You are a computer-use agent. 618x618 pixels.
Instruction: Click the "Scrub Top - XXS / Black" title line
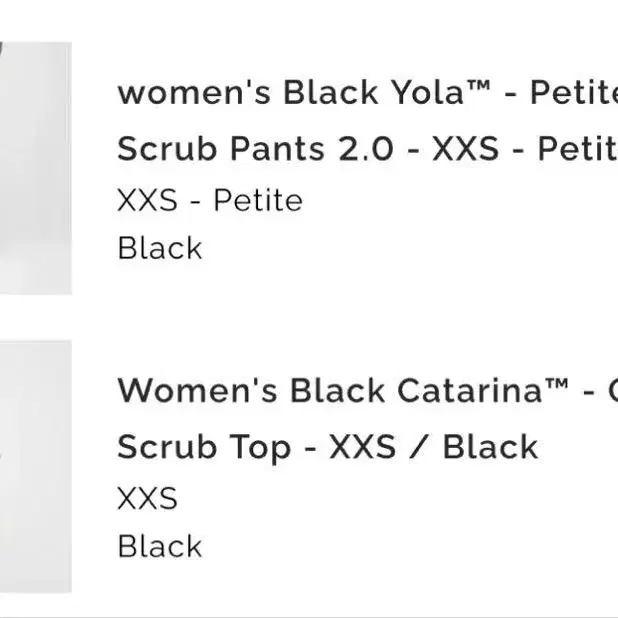[328, 447]
